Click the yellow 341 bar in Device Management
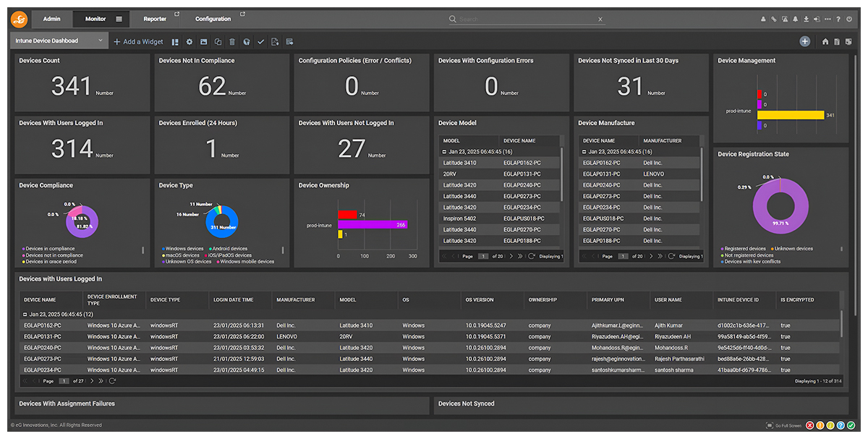 click(791, 115)
